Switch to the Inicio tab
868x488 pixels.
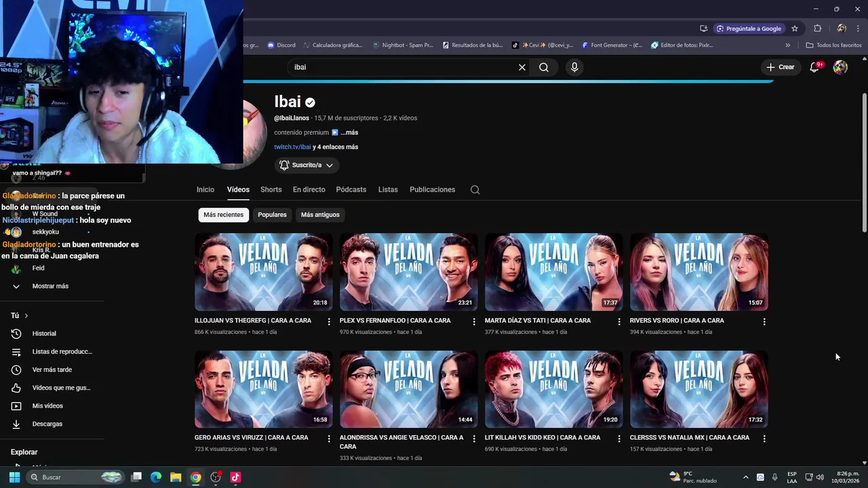[x=205, y=190]
